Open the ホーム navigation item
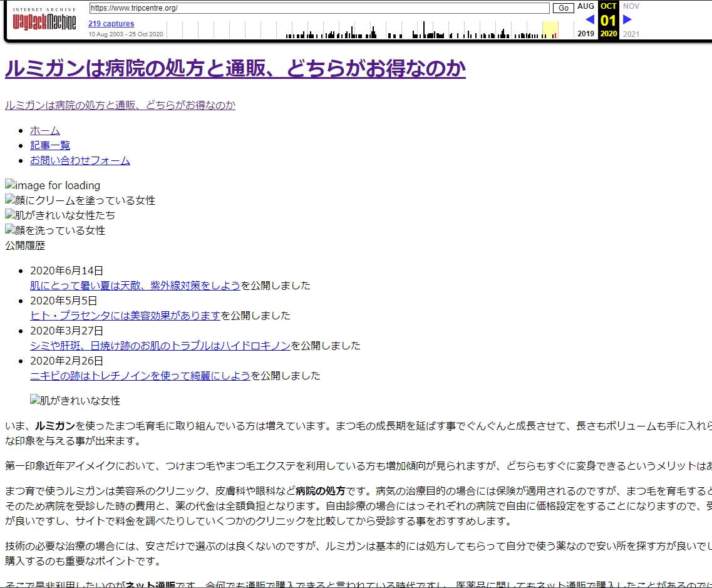The height and width of the screenshot is (588, 712). tap(45, 130)
